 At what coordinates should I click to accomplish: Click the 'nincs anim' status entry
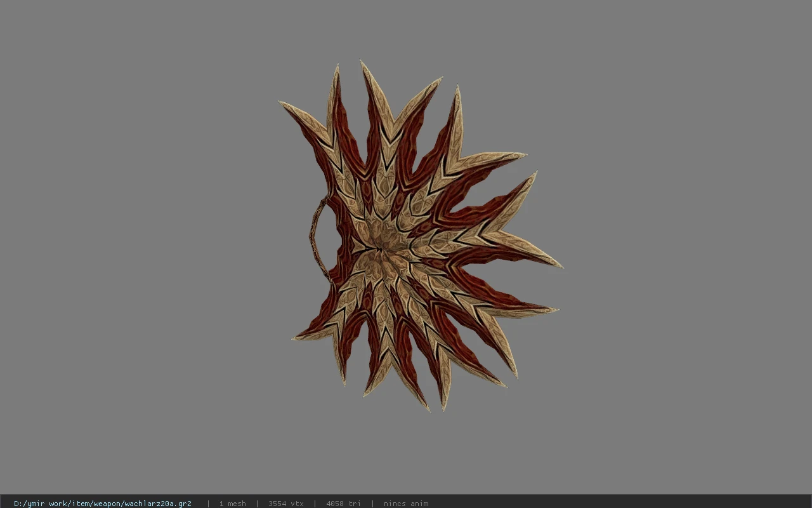point(406,504)
